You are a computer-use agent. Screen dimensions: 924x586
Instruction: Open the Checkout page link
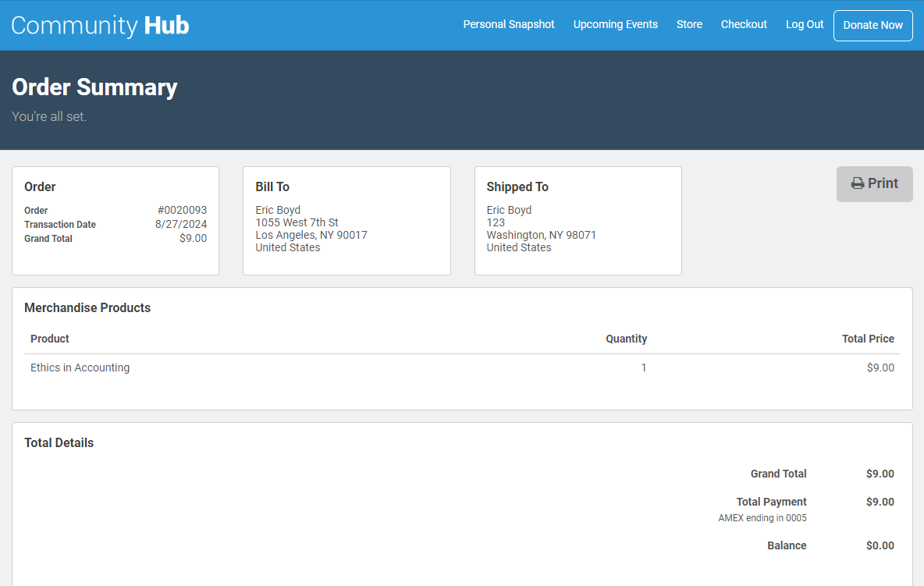(744, 24)
